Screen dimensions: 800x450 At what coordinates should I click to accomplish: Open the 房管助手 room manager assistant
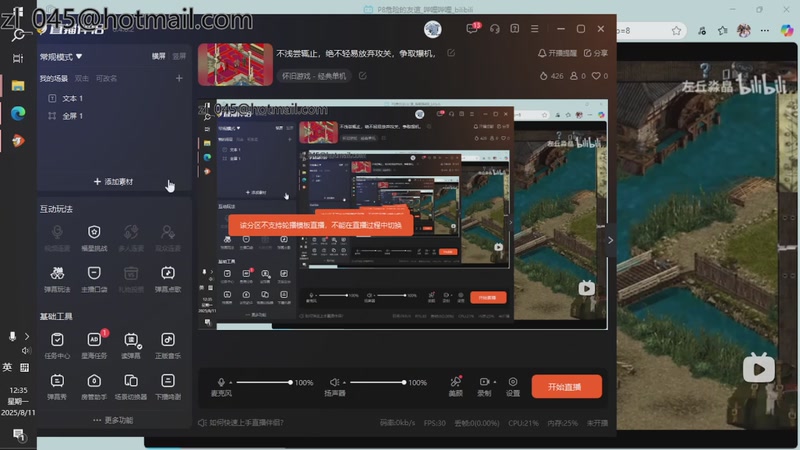[x=94, y=386]
